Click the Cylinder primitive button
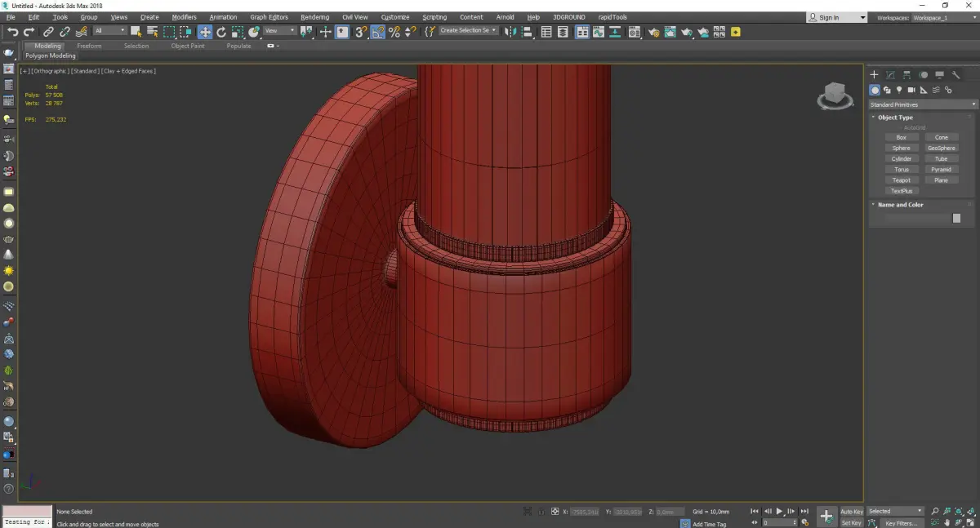This screenshot has width=980, height=528. (901, 159)
